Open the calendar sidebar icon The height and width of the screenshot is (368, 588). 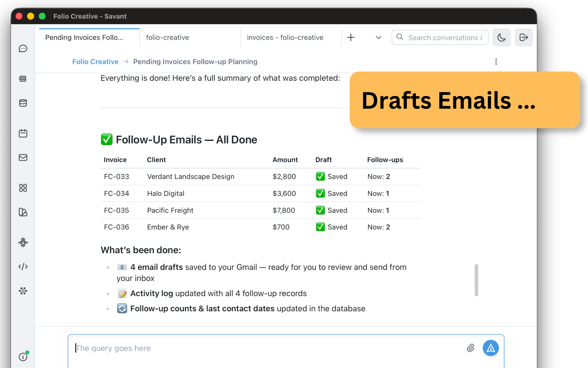point(23,133)
